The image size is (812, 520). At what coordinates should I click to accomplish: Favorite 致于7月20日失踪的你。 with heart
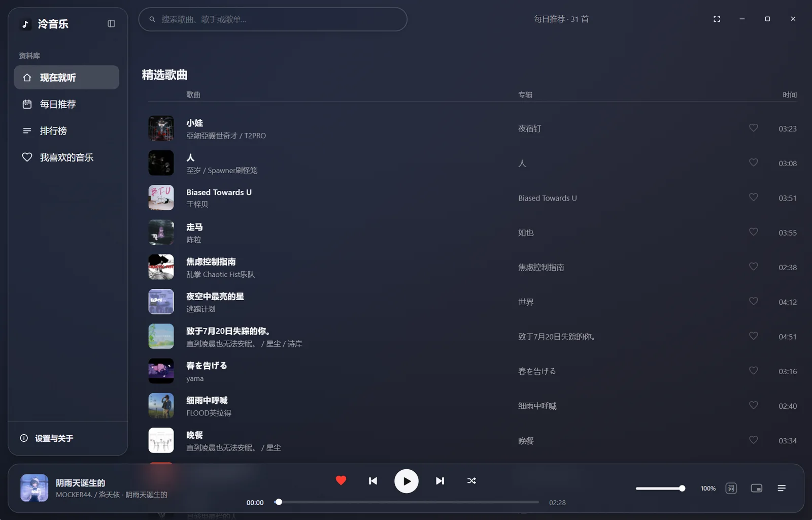pyautogui.click(x=754, y=336)
